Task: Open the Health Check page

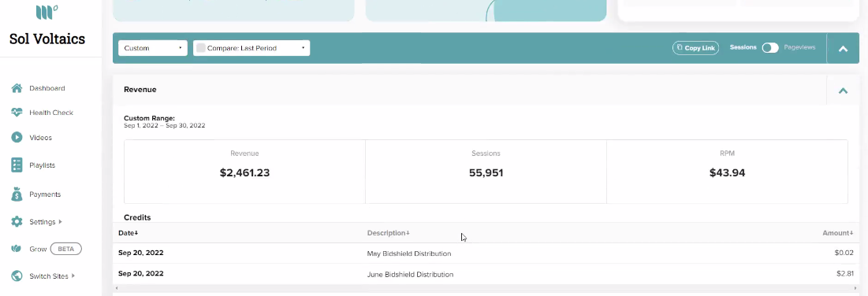Action: (x=51, y=113)
